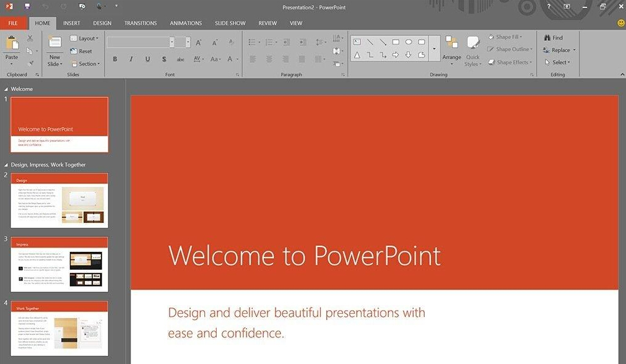The height and width of the screenshot is (364, 626).
Task: Decrease font size with small A icon
Action: (x=215, y=42)
